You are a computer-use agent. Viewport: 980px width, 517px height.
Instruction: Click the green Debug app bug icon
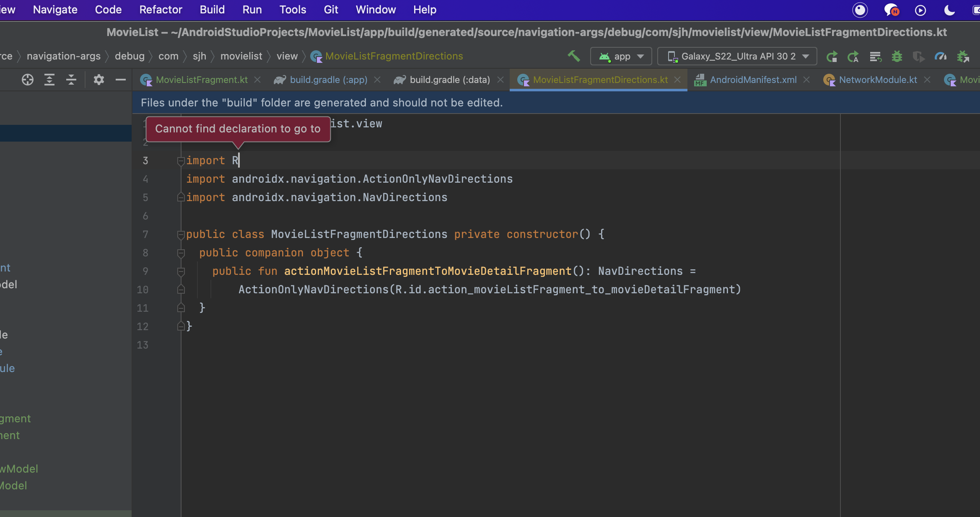pos(897,56)
